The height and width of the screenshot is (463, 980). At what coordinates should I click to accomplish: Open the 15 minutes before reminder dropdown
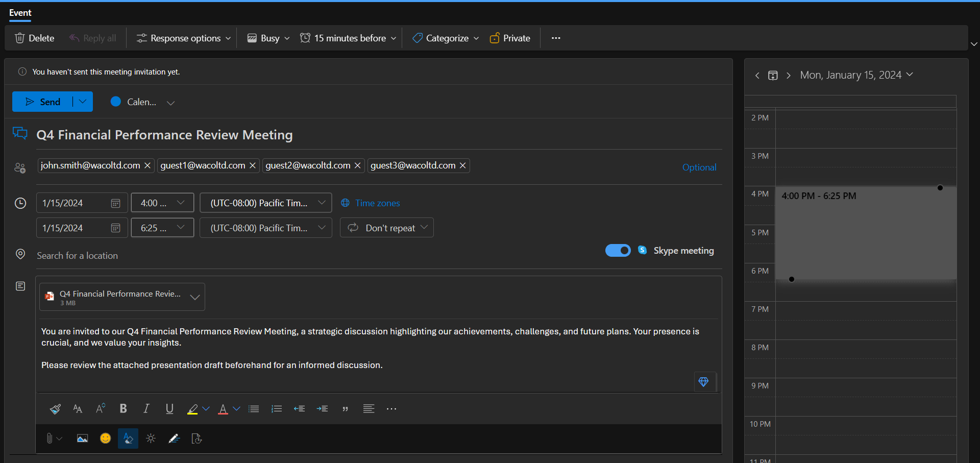[349, 38]
